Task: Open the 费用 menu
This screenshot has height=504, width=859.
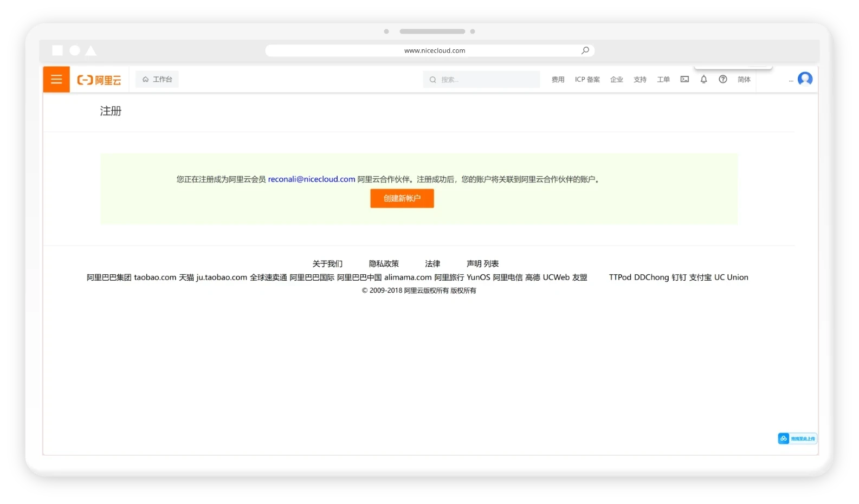Action: click(x=558, y=80)
